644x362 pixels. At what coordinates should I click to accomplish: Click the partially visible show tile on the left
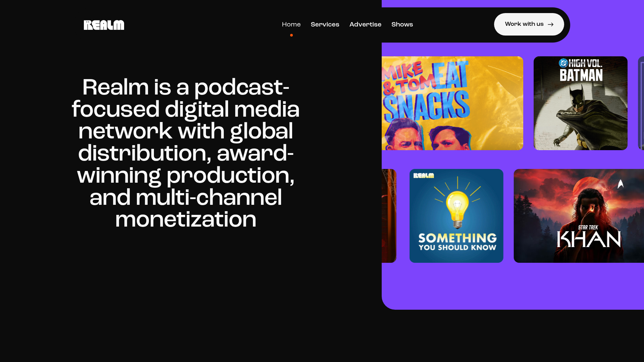point(389,216)
